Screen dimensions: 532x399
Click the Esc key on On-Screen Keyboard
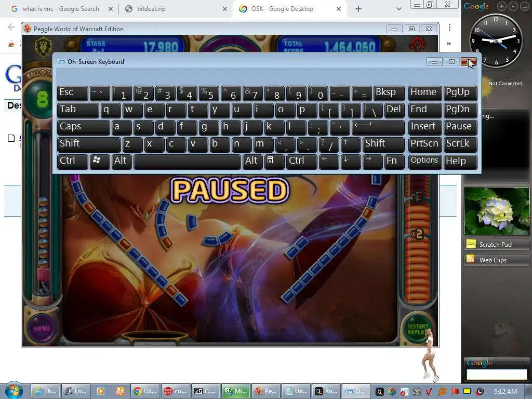73,92
